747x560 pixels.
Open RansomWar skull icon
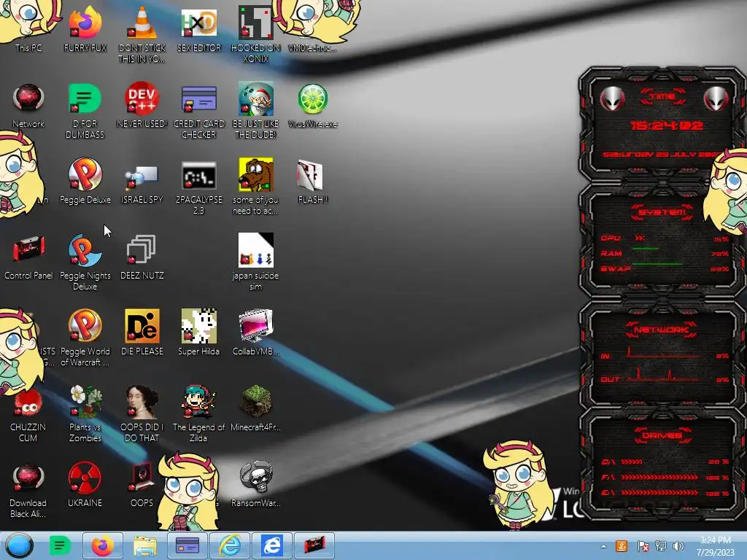click(255, 484)
